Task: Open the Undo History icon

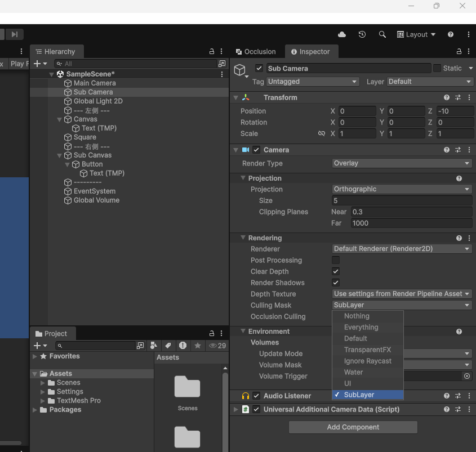Action: tap(362, 34)
